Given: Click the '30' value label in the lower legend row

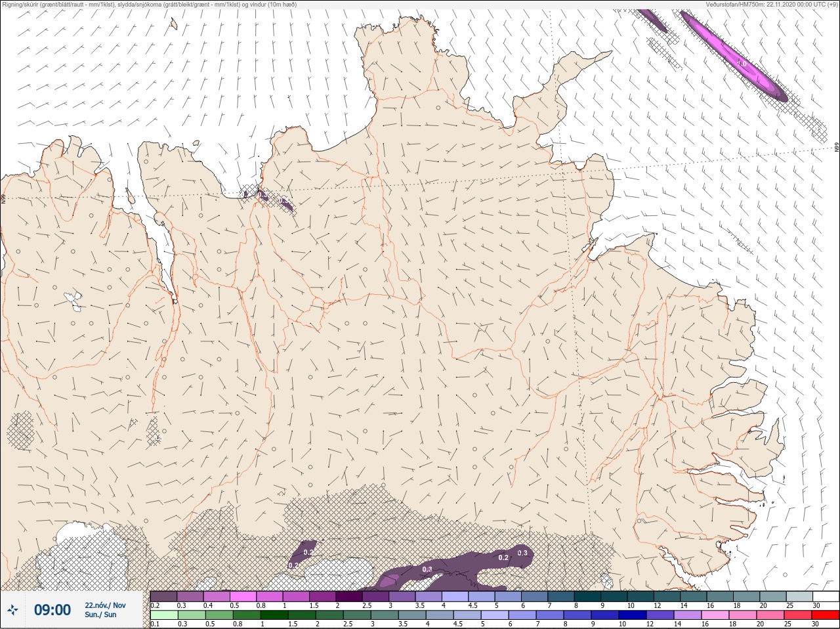Looking at the screenshot, I should (816, 624).
